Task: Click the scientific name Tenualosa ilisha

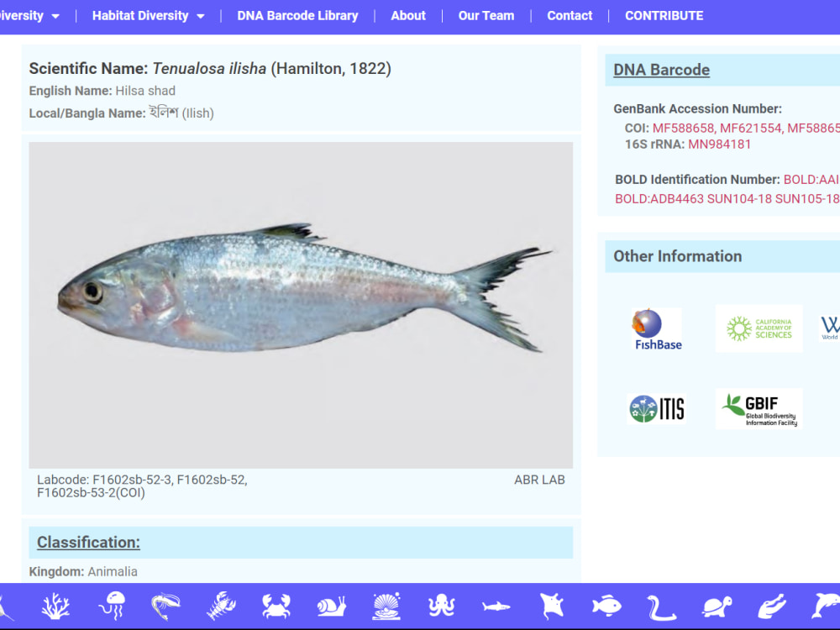Action: [x=209, y=69]
